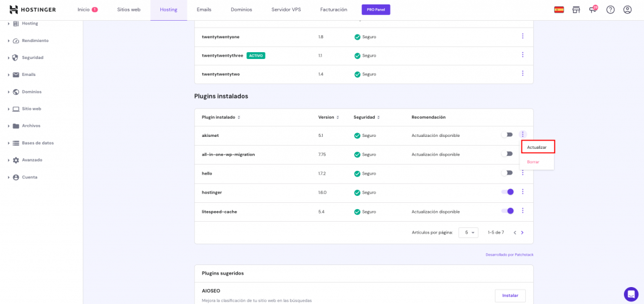Open the store marketplace icon
Viewport: 644px width, 304px height.
click(575, 9)
